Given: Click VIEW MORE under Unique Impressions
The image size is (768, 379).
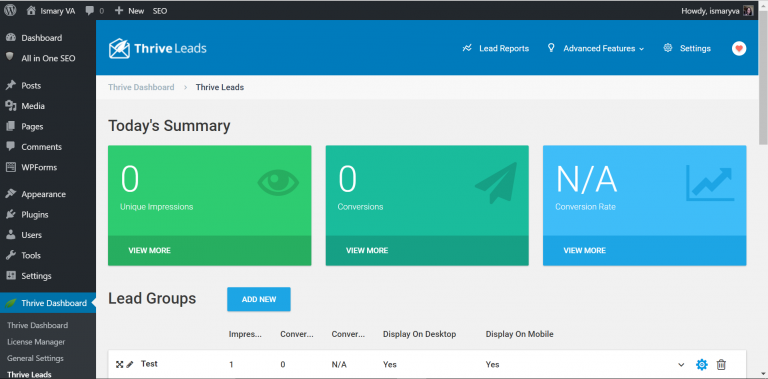Looking at the screenshot, I should (149, 250).
